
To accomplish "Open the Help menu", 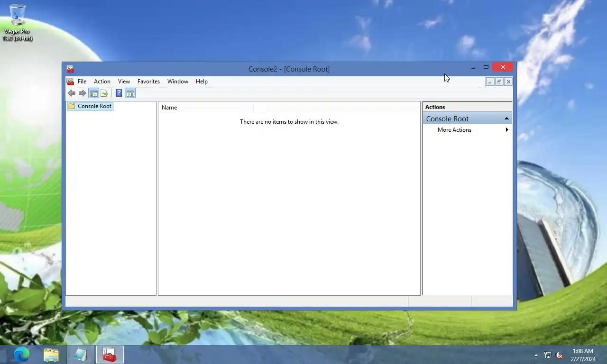I will 202,82.
